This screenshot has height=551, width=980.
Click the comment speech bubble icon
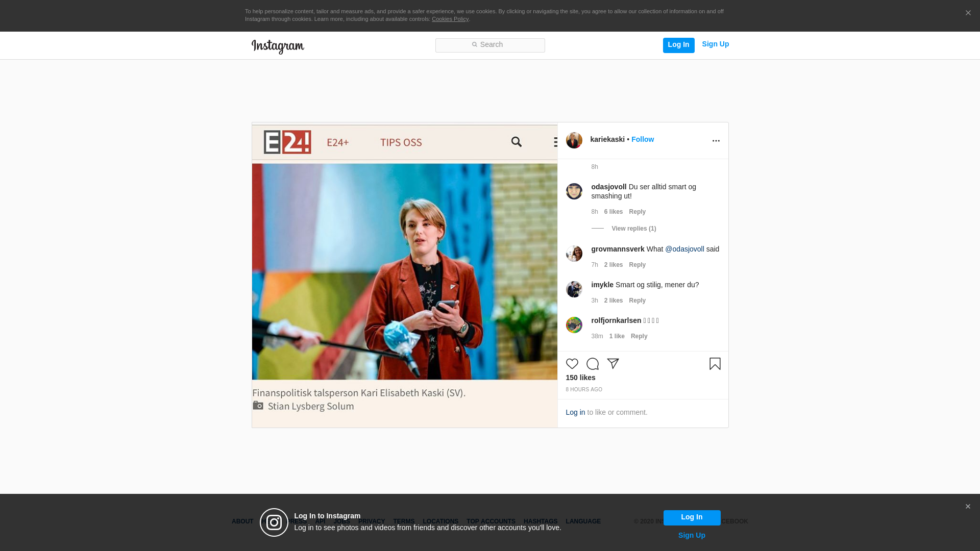592,364
